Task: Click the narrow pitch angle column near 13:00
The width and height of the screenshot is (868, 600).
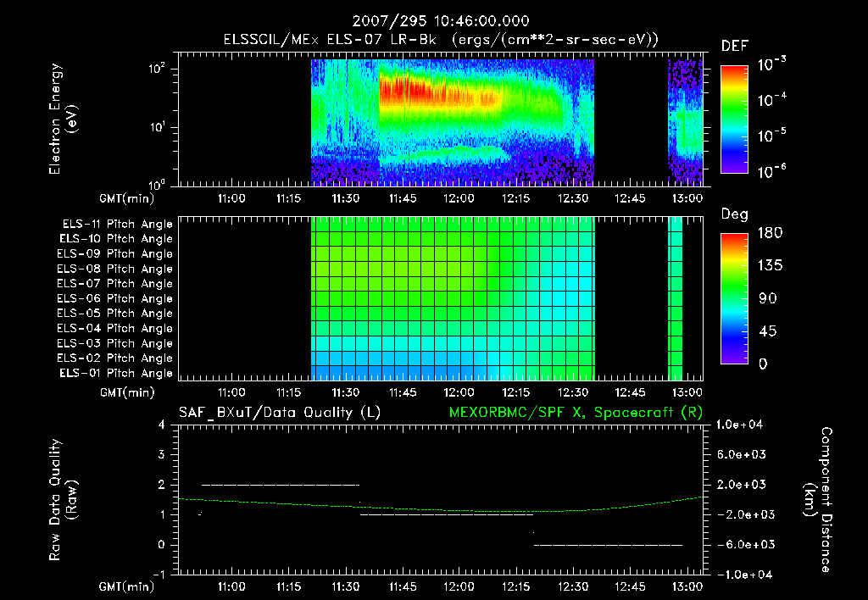Action: (x=676, y=298)
